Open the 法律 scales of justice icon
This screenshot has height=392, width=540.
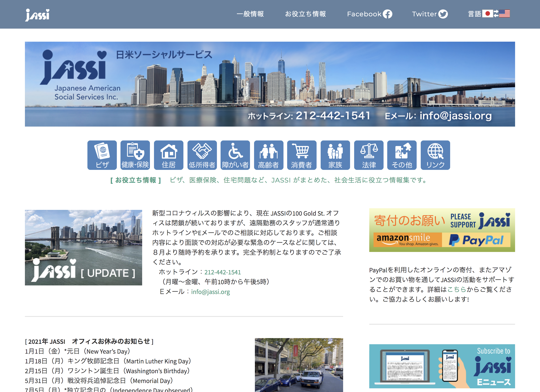(x=369, y=155)
